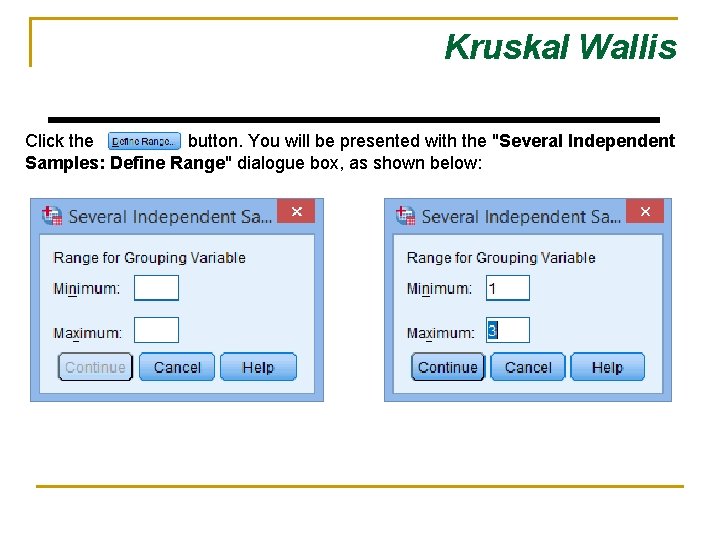Close the right Several Independent Samples dialog
The width and height of the screenshot is (720, 540).
[x=645, y=211]
